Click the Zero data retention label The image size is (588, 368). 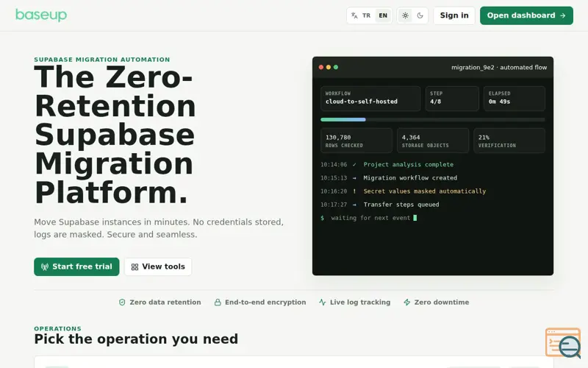click(165, 302)
